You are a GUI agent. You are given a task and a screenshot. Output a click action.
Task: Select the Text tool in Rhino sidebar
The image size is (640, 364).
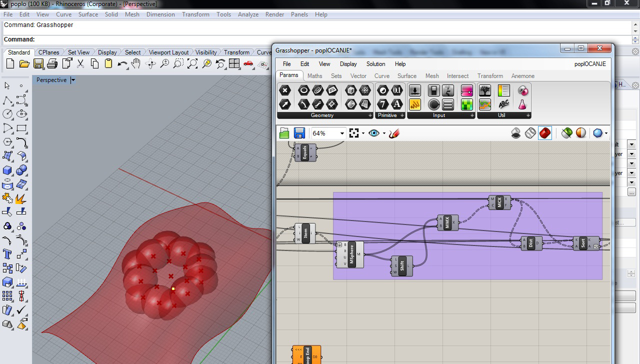point(8,254)
